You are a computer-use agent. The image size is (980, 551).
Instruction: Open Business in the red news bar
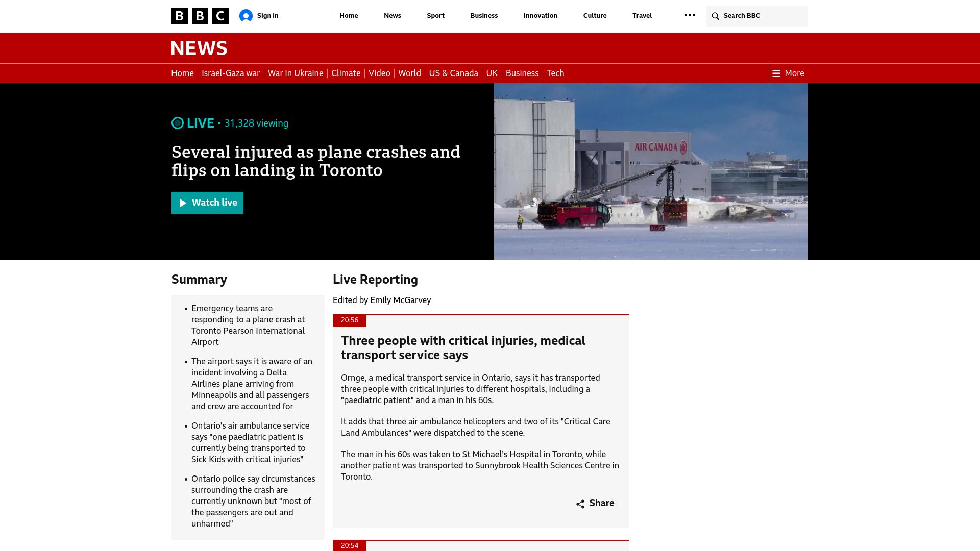pos(522,73)
